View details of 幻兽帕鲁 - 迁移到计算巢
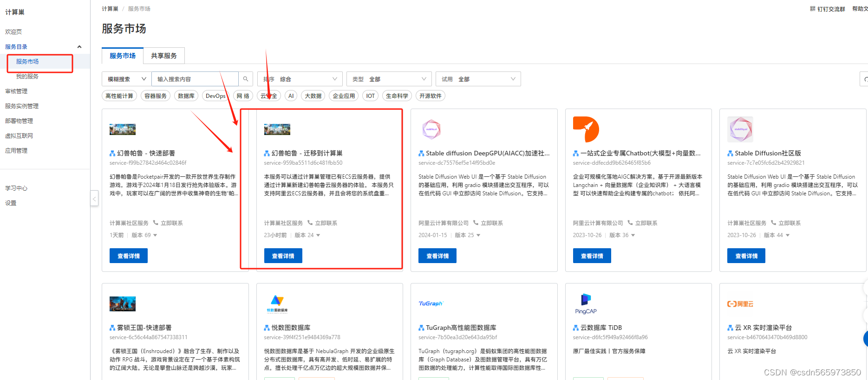The height and width of the screenshot is (380, 868). tap(283, 256)
